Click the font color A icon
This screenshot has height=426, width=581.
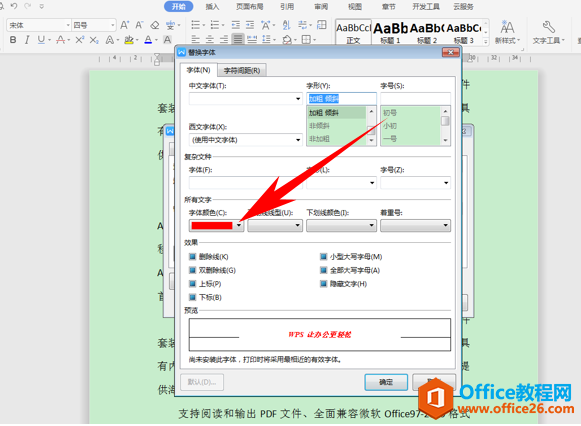point(148,40)
